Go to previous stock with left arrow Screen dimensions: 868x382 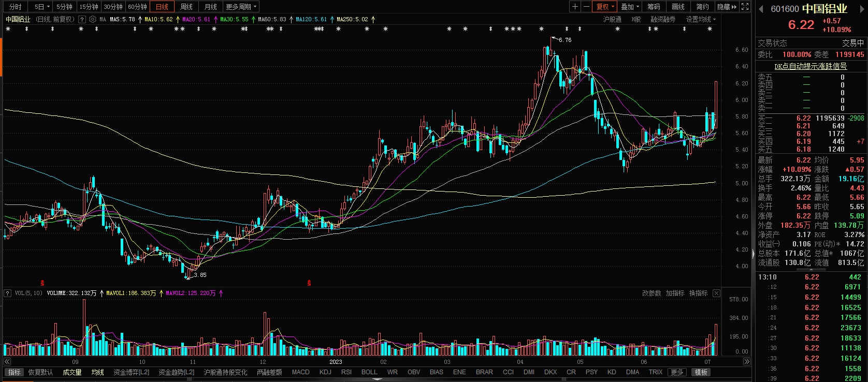coord(761,9)
